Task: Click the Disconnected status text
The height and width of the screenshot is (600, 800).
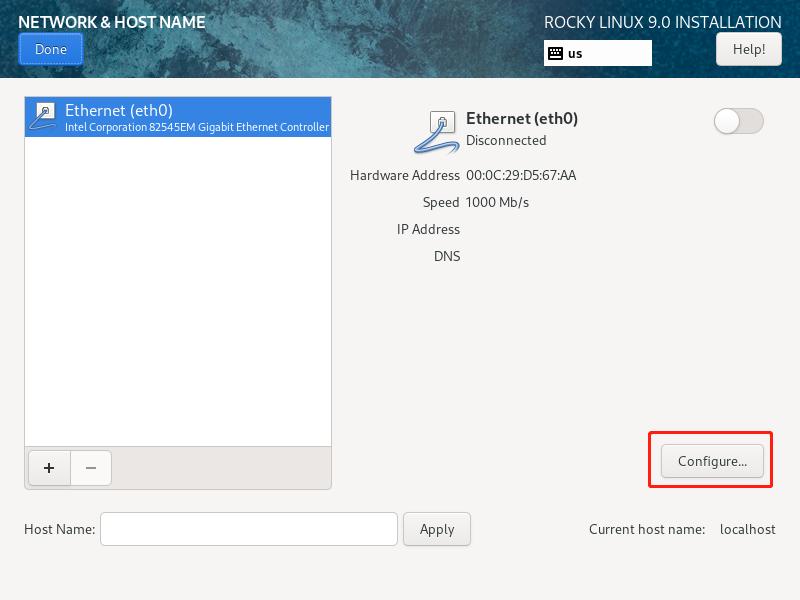Action: pos(506,140)
